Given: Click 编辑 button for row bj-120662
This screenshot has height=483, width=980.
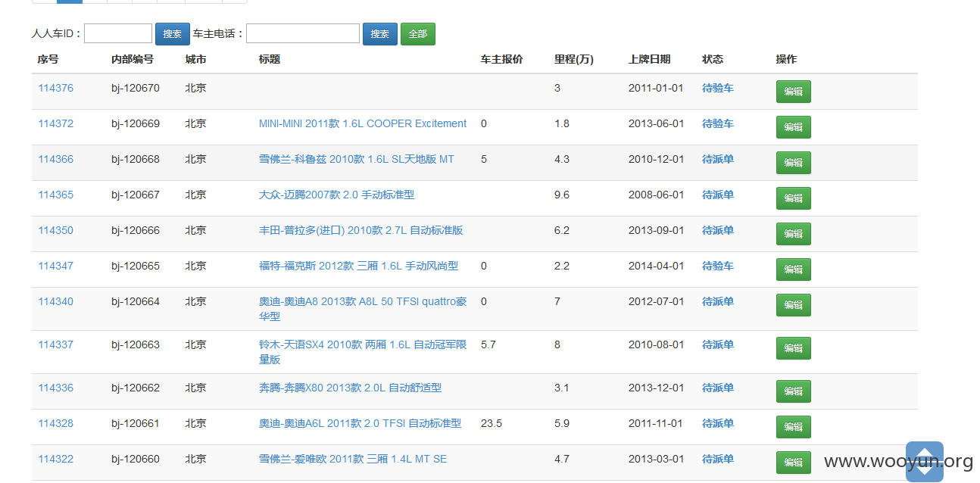Looking at the screenshot, I should (x=793, y=391).
